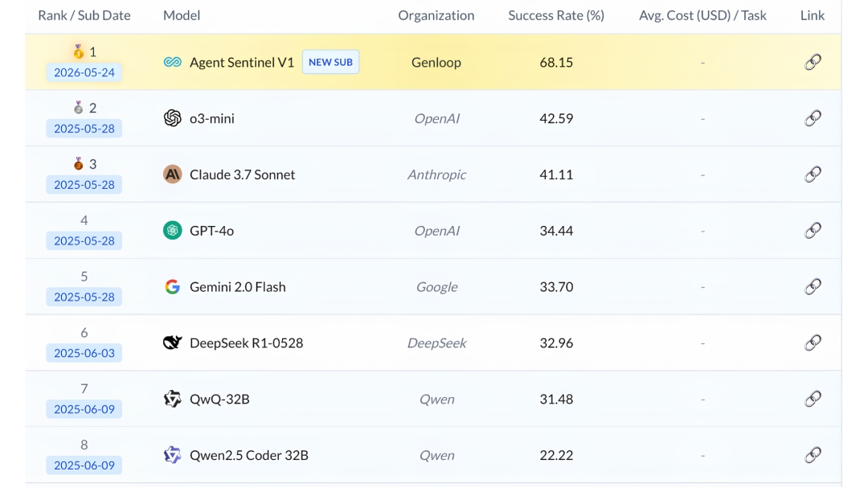
Task: Click the 32.96 success rate value
Action: (x=556, y=342)
